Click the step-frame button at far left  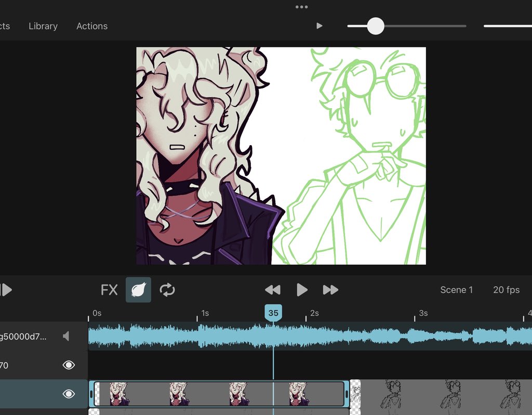pyautogui.click(x=6, y=290)
